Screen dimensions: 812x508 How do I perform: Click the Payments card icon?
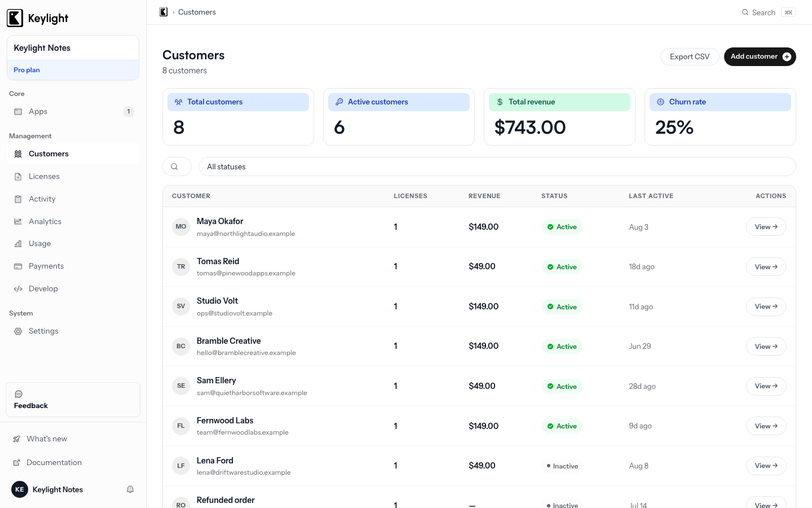coord(18,266)
